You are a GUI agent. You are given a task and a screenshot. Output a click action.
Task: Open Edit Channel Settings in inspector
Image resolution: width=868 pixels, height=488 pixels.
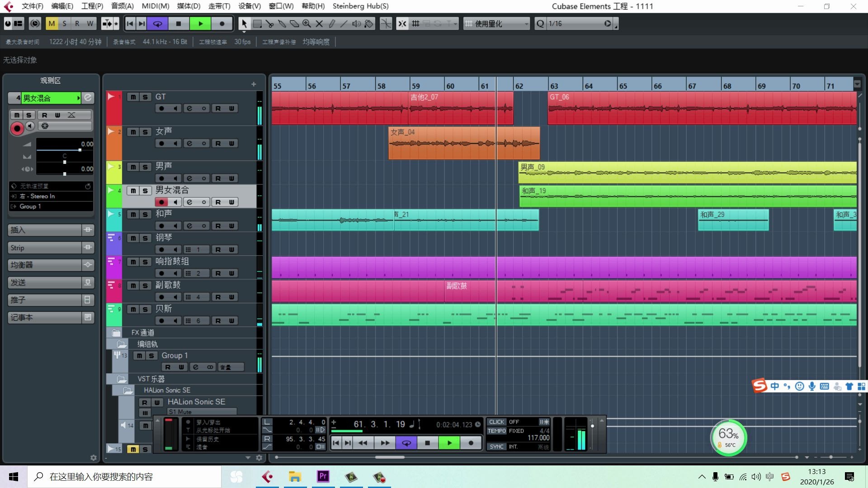tap(88, 98)
